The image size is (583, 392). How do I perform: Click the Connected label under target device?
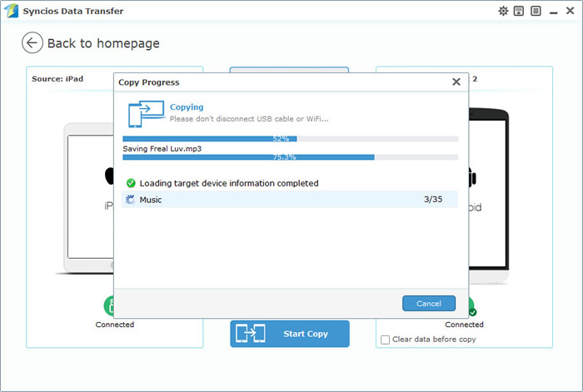pyautogui.click(x=464, y=325)
